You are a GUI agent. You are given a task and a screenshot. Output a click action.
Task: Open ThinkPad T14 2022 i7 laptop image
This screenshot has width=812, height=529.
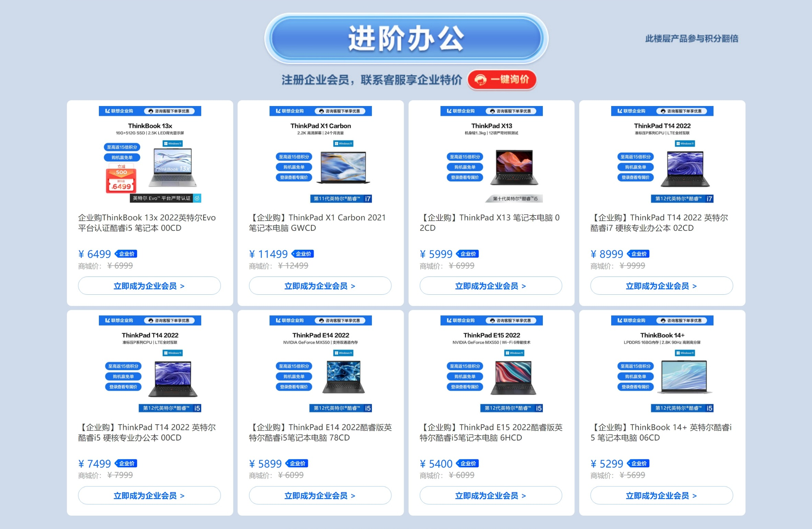[x=685, y=169]
